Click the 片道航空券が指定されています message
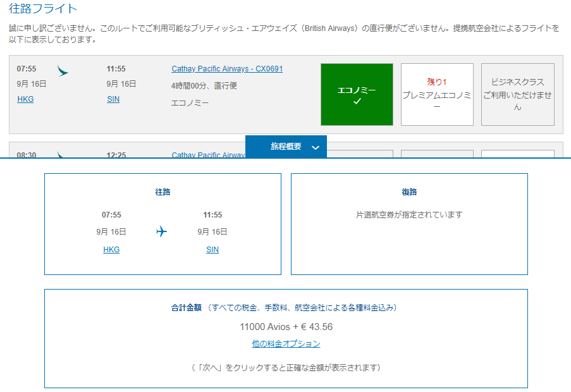Viewport: 571px width, 392px height. 409,215
